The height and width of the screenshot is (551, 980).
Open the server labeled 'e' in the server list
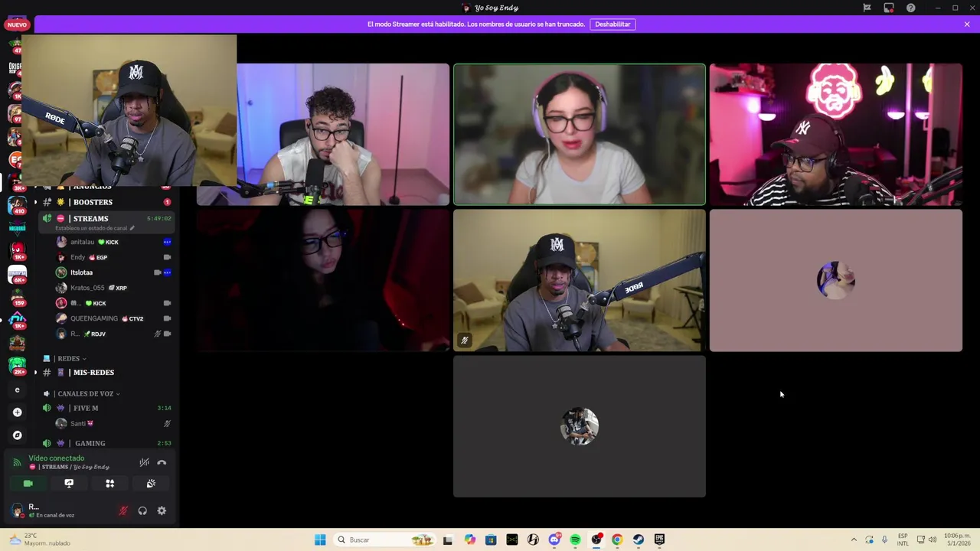pyautogui.click(x=17, y=390)
